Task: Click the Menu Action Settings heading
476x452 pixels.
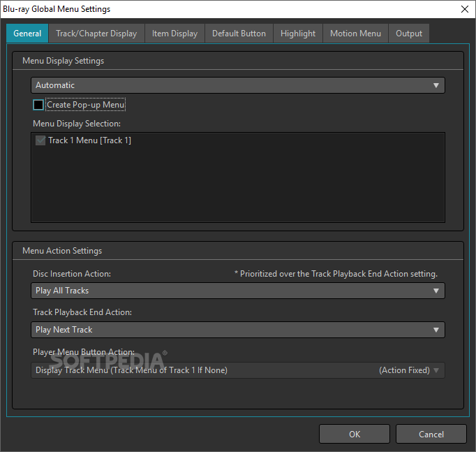Action: (62, 251)
